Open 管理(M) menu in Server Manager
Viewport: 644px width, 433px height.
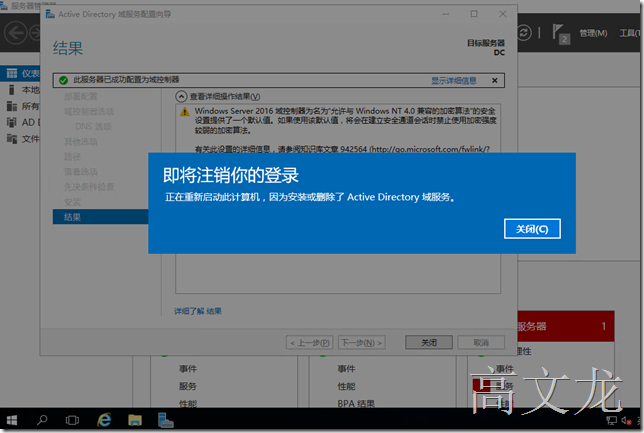point(593,33)
